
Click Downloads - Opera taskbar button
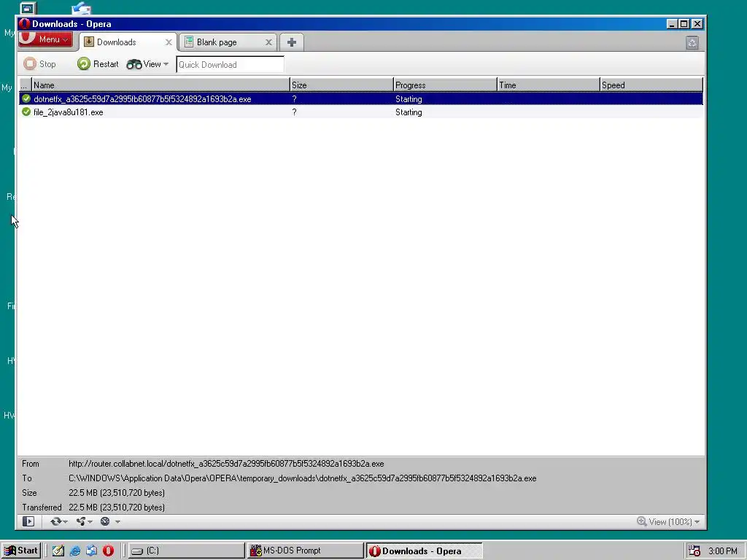click(x=424, y=551)
